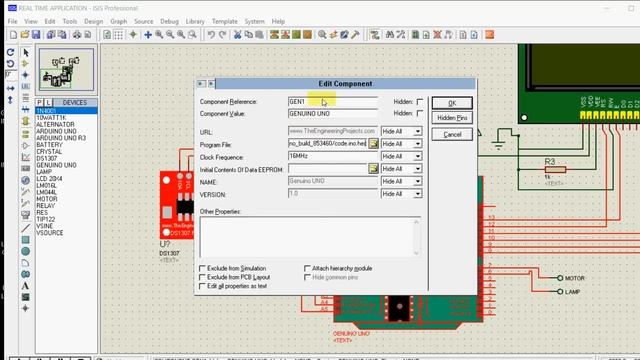Toggle Hidden checkbox for Component Value

(x=420, y=113)
